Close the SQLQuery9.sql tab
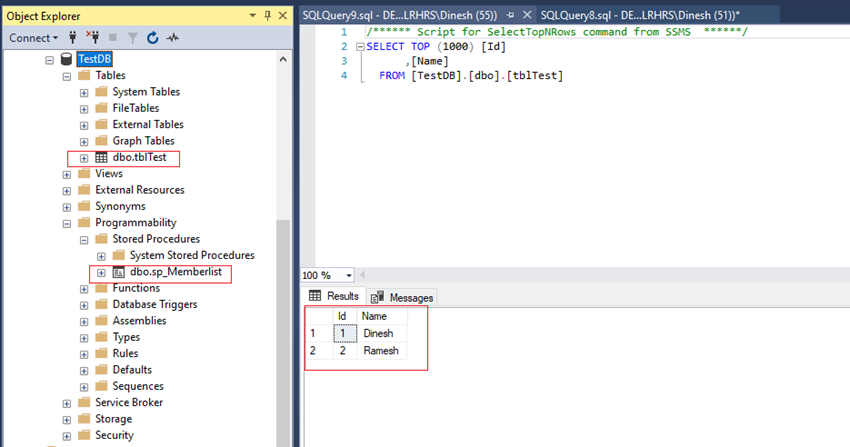Screen dimensions: 850x447 click(x=527, y=15)
